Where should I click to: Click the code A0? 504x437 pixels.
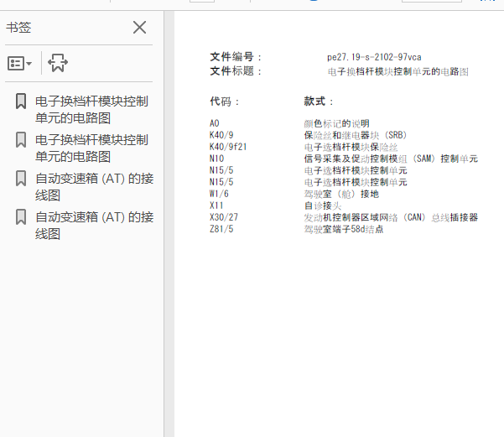[x=215, y=123]
